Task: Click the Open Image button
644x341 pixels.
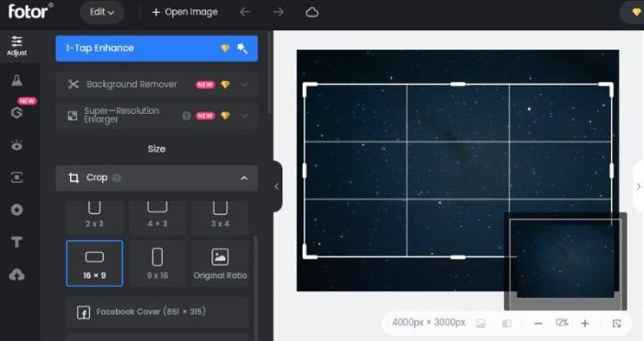Action: [185, 12]
